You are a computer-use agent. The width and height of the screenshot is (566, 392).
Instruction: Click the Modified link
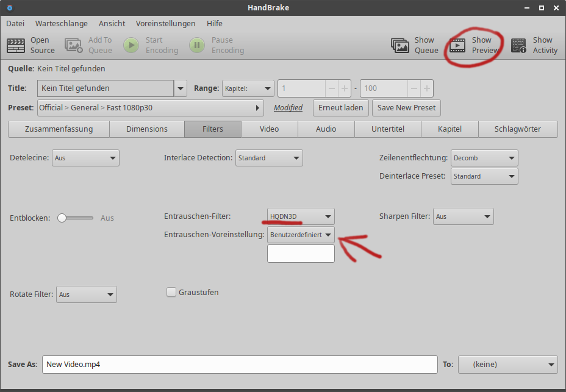pyautogui.click(x=288, y=108)
